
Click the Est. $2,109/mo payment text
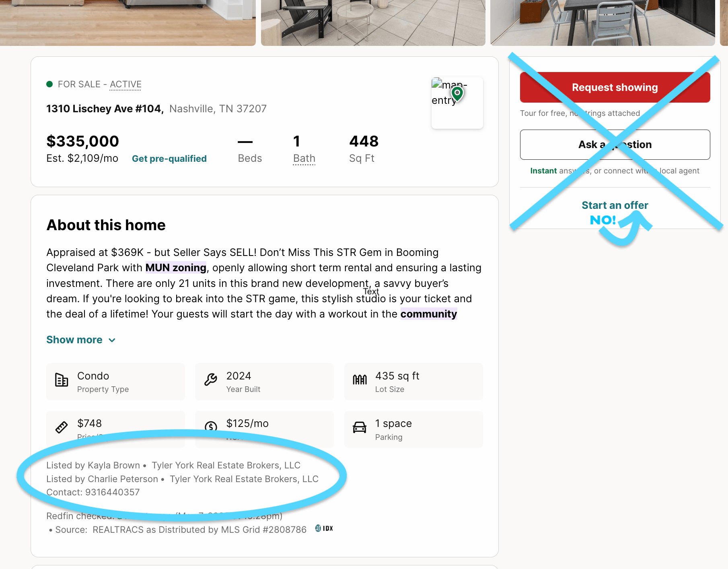(82, 158)
